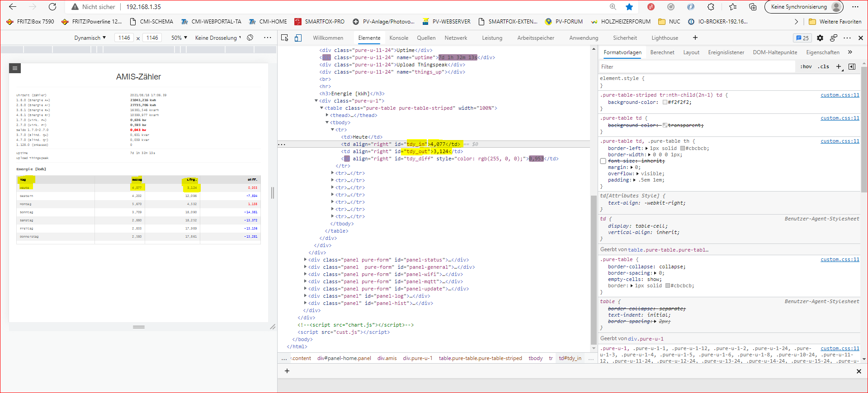Close the bottom drawer X
The width and height of the screenshot is (868, 393).
click(x=859, y=371)
